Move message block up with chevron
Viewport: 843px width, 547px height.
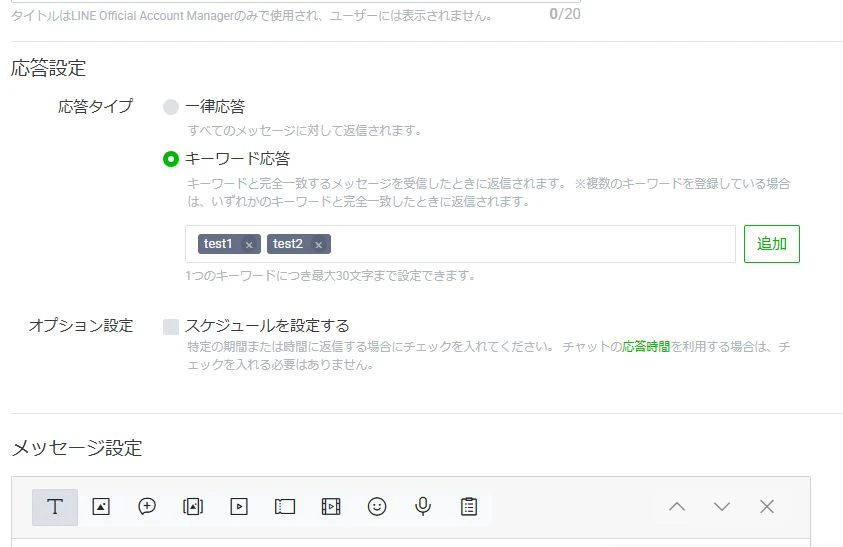(677, 507)
